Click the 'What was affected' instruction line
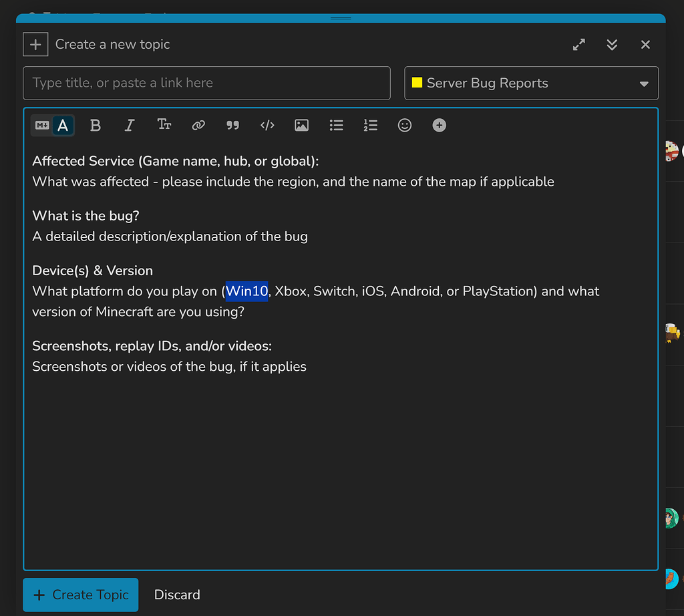The height and width of the screenshot is (616, 684). 293,182
